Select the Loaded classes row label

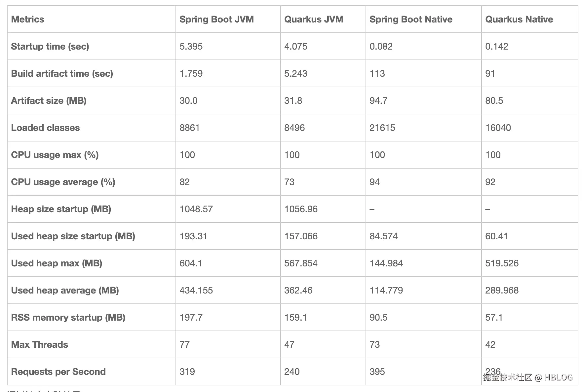coord(45,128)
